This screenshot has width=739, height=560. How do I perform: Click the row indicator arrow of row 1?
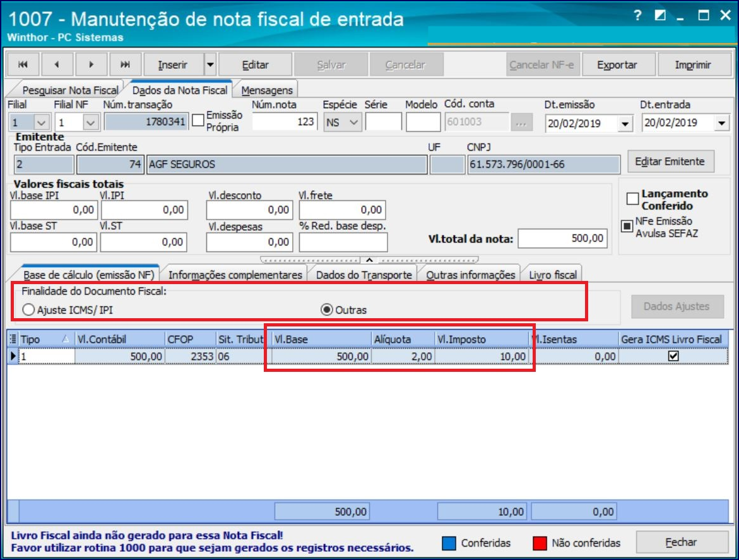point(13,356)
